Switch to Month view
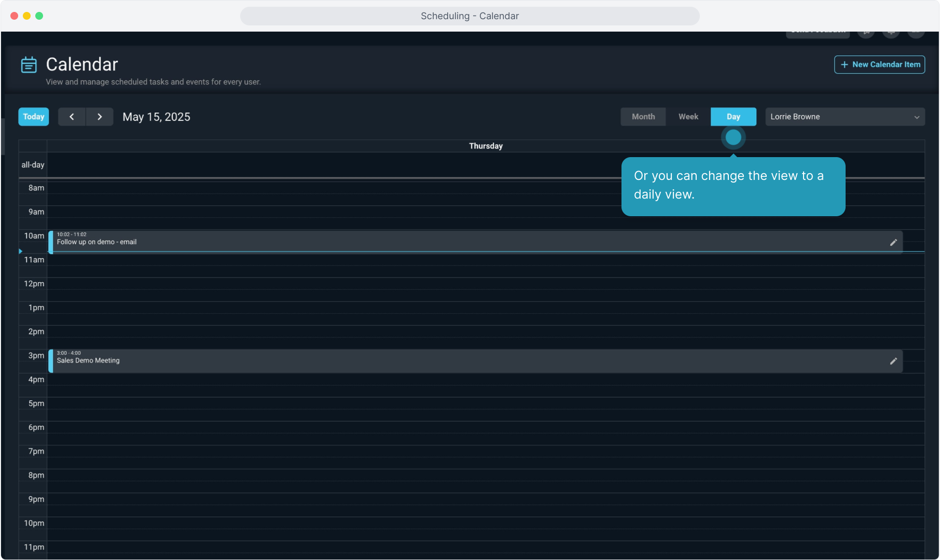Viewport: 940px width, 560px height. [x=643, y=117]
